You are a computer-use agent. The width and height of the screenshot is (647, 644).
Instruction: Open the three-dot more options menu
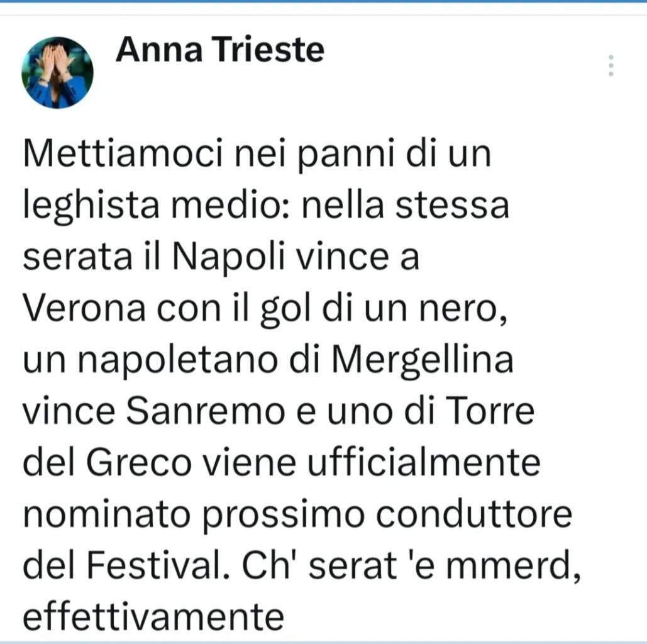[611, 66]
